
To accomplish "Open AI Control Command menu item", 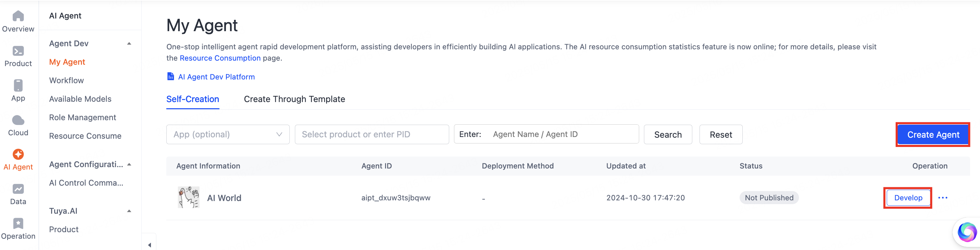I will 86,183.
